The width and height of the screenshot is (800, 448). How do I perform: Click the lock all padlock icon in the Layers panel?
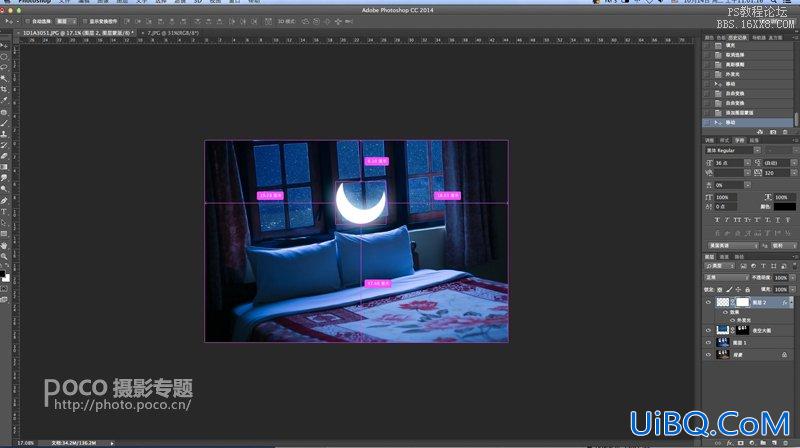coord(747,289)
